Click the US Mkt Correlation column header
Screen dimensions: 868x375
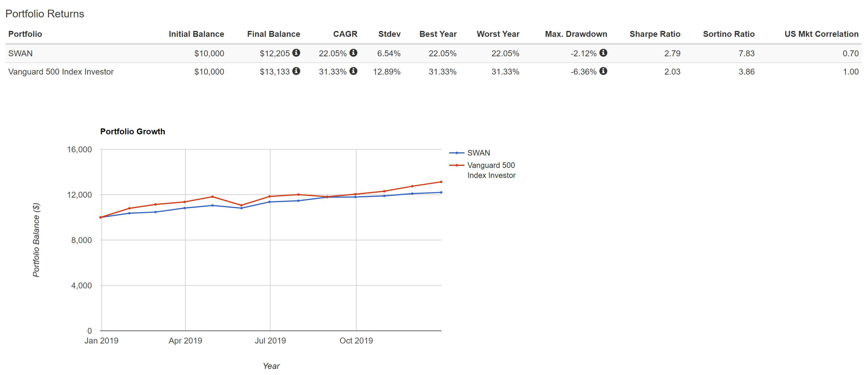[821, 34]
